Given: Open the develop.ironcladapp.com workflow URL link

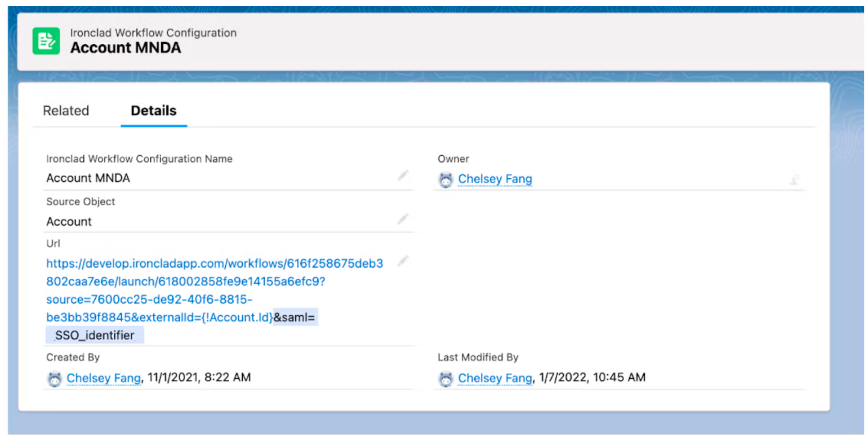Looking at the screenshot, I should (x=214, y=290).
